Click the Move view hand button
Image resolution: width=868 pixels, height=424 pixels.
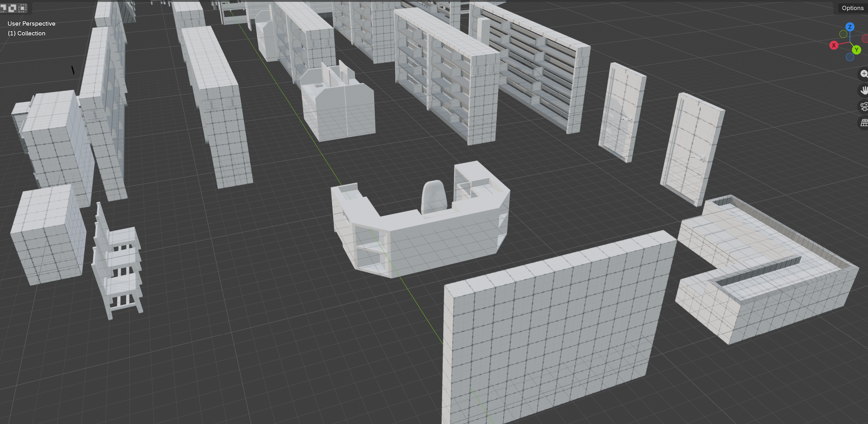tap(863, 90)
